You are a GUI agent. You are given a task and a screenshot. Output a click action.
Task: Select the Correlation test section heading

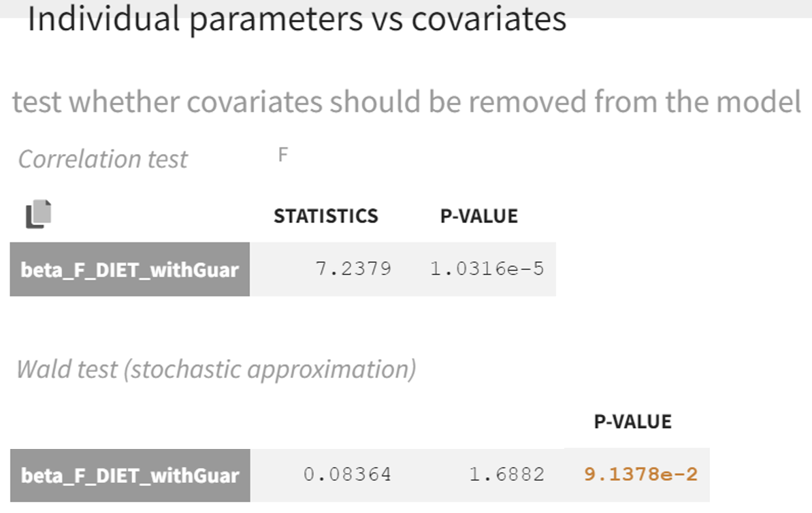[103, 159]
